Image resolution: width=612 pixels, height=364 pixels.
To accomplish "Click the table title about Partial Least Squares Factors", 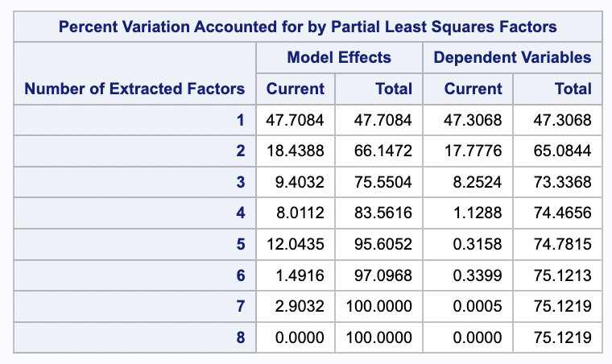I will [x=308, y=27].
